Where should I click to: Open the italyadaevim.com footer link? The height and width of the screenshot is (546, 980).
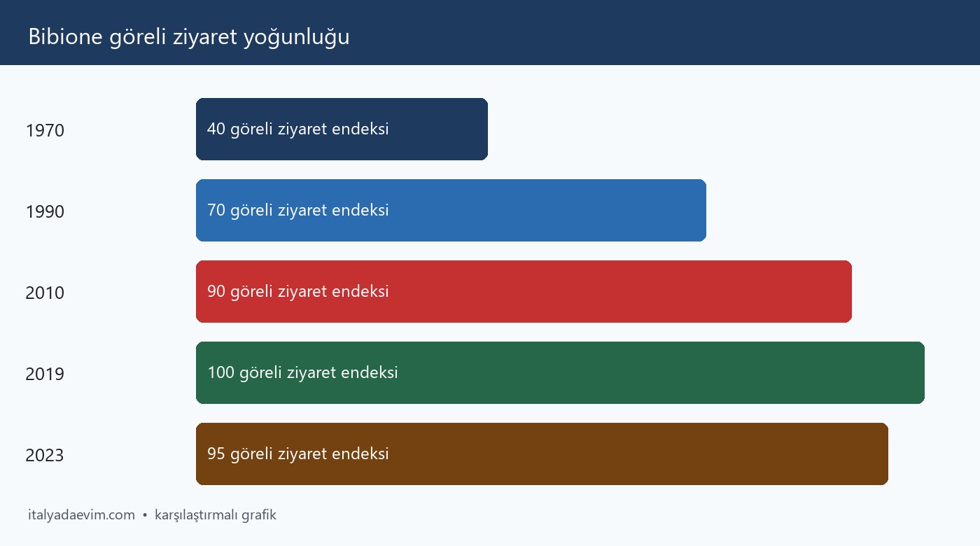click(81, 515)
